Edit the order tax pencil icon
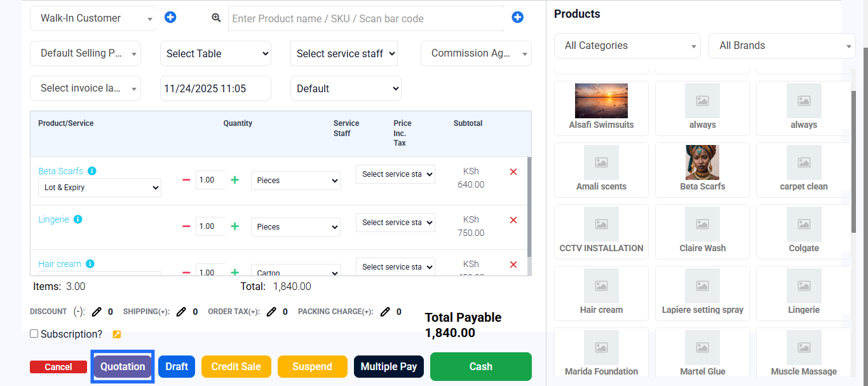 click(271, 312)
